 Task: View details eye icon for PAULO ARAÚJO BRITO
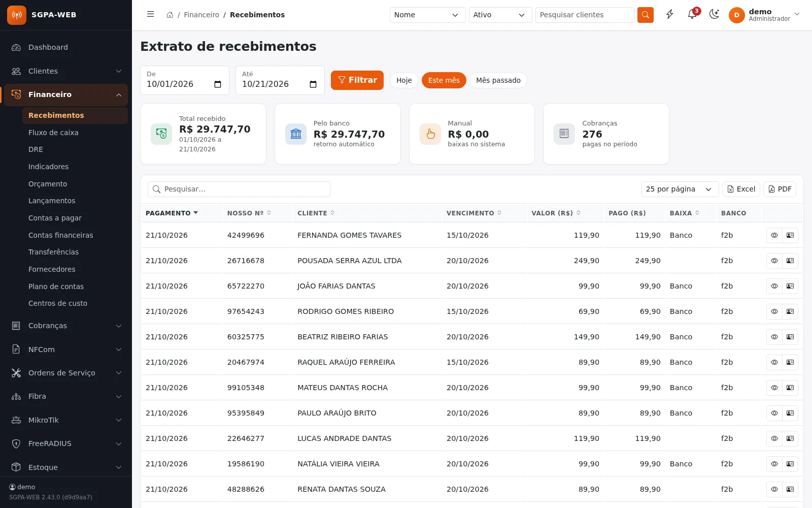(x=774, y=413)
